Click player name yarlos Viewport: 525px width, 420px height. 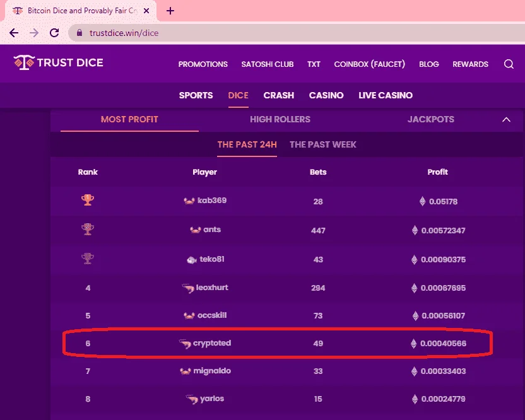coord(212,399)
